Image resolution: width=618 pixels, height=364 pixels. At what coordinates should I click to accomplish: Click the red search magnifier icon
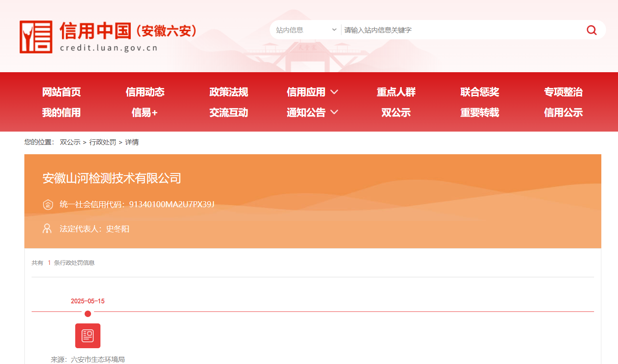click(x=592, y=30)
